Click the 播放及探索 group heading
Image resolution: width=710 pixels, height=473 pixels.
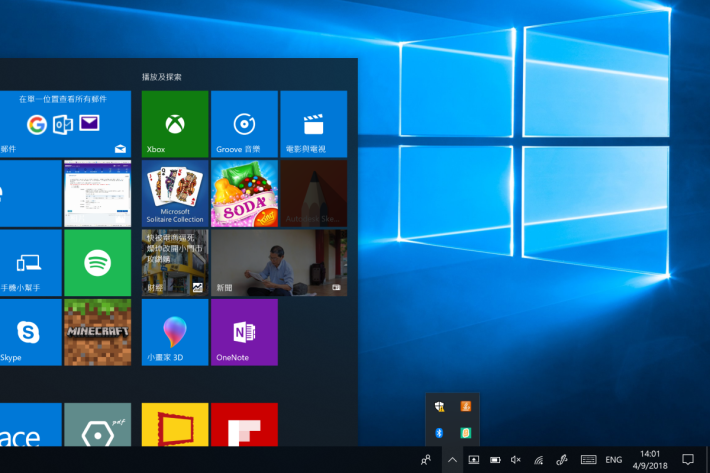point(162,77)
